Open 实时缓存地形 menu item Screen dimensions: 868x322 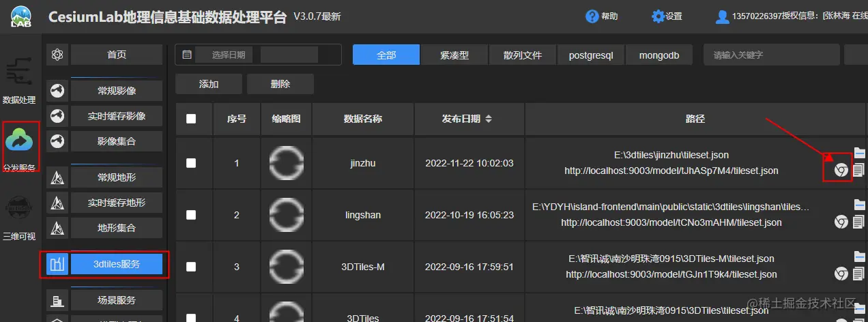pos(117,203)
